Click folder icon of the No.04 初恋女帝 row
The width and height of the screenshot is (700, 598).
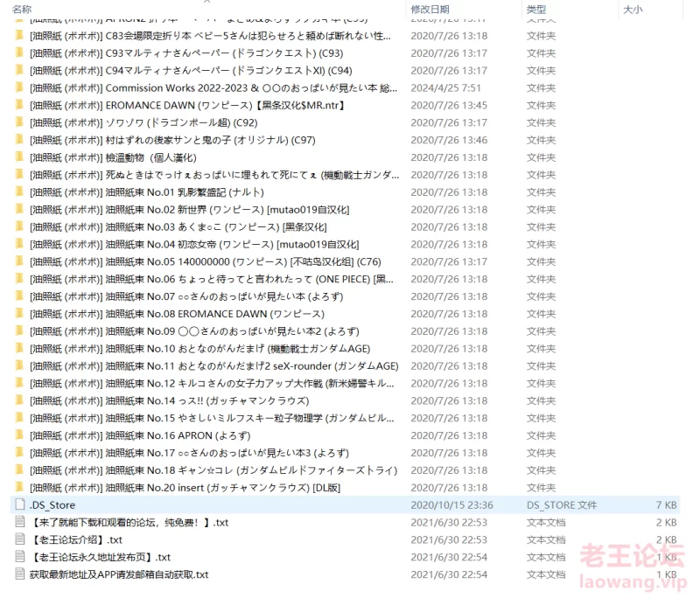19,244
